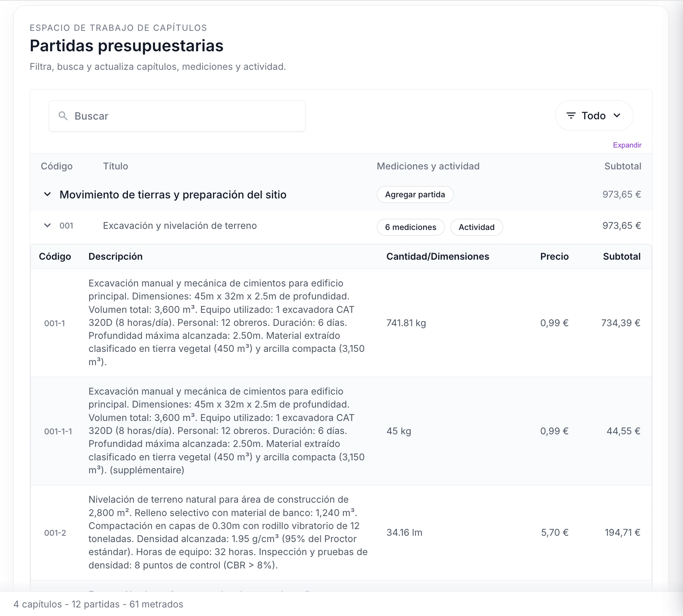This screenshot has width=683, height=616.
Task: Click the Mediciones y actividad column header
Action: point(428,166)
